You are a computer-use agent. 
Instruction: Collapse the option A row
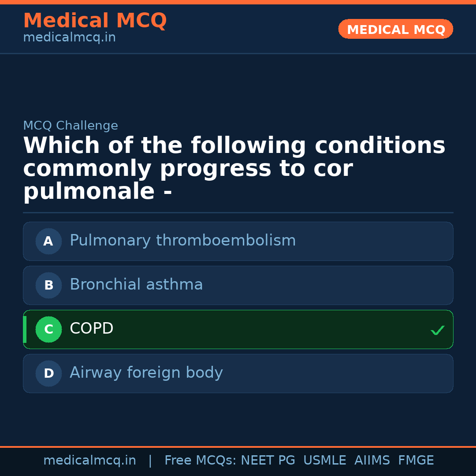pos(238,241)
